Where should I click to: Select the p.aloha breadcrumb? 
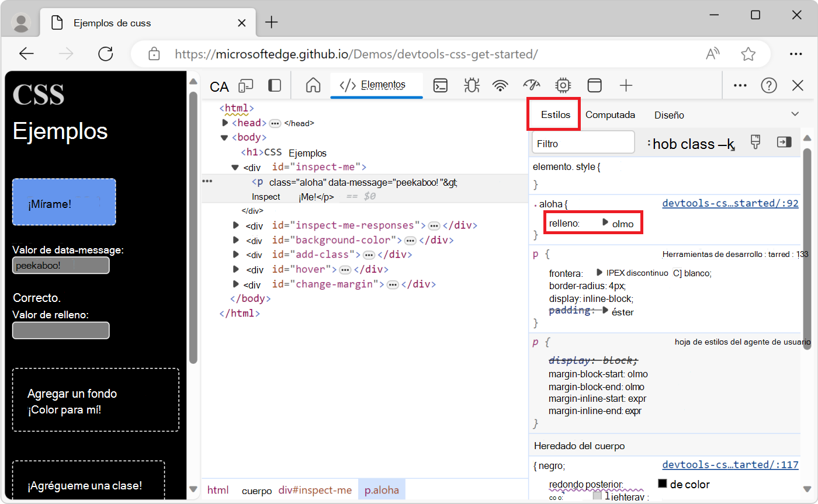click(x=382, y=490)
